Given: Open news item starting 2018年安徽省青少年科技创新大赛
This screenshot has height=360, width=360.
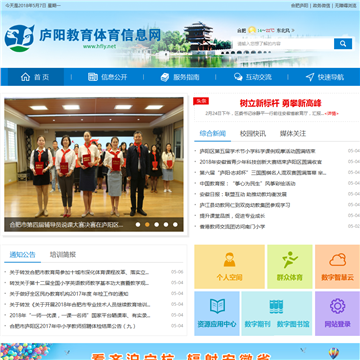Looking at the screenshot, I should [261, 162].
